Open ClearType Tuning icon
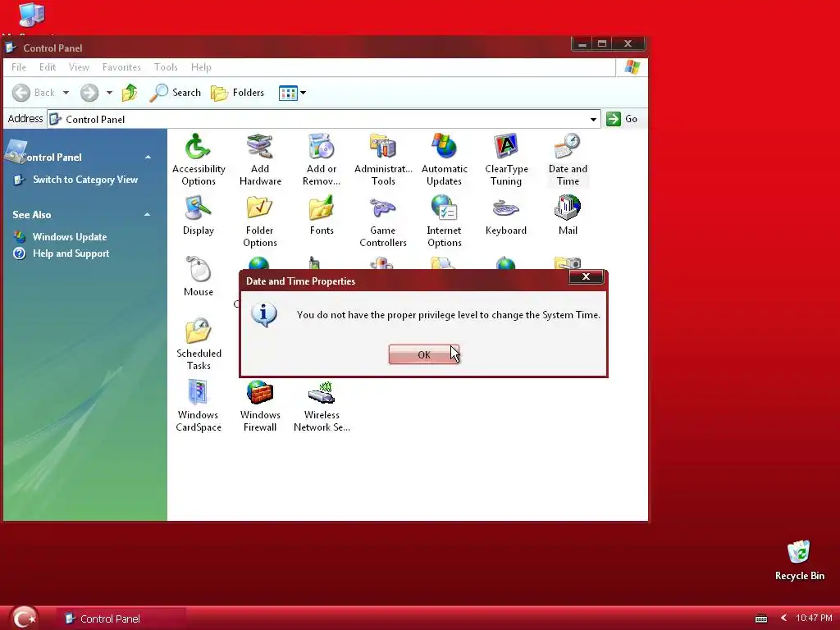840x630 pixels. [x=506, y=159]
